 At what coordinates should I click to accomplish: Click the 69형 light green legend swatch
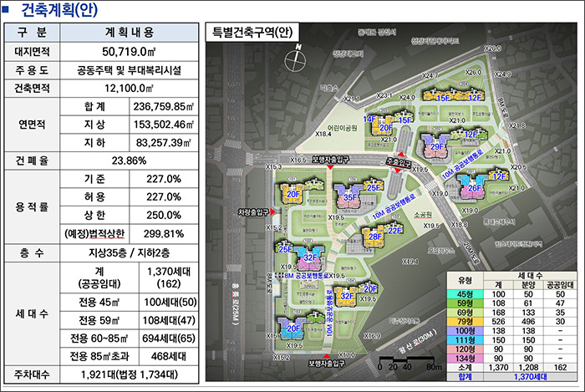[x=465, y=313]
